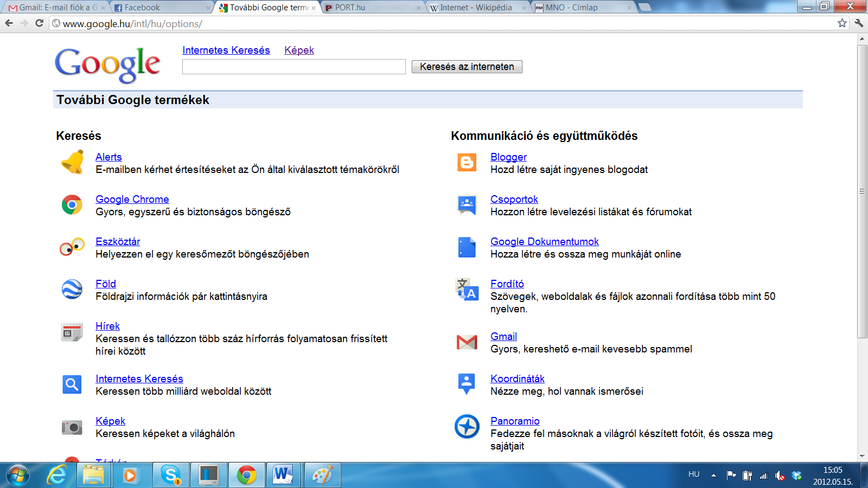Image resolution: width=868 pixels, height=488 pixels.
Task: Click the vertical scrollbar thumb
Action: pos(862,191)
